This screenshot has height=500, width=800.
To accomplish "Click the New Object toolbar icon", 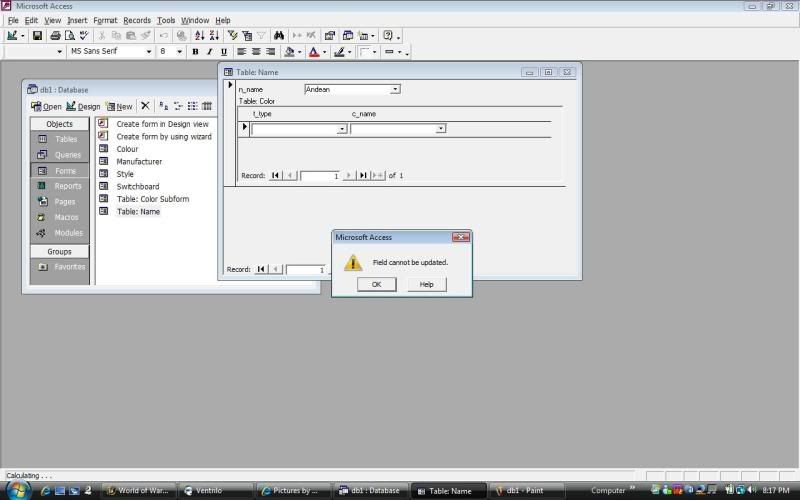I will tap(363, 35).
